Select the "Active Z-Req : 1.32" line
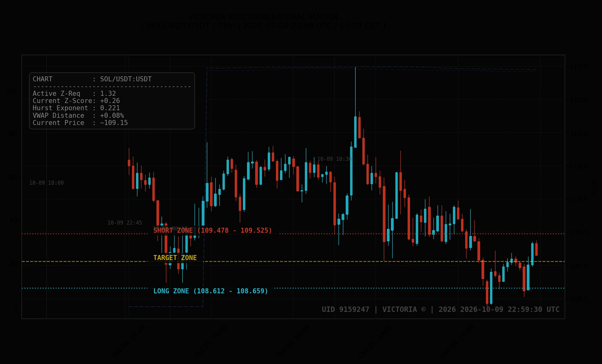Viewport: 602px width, 364px height. coord(74,94)
